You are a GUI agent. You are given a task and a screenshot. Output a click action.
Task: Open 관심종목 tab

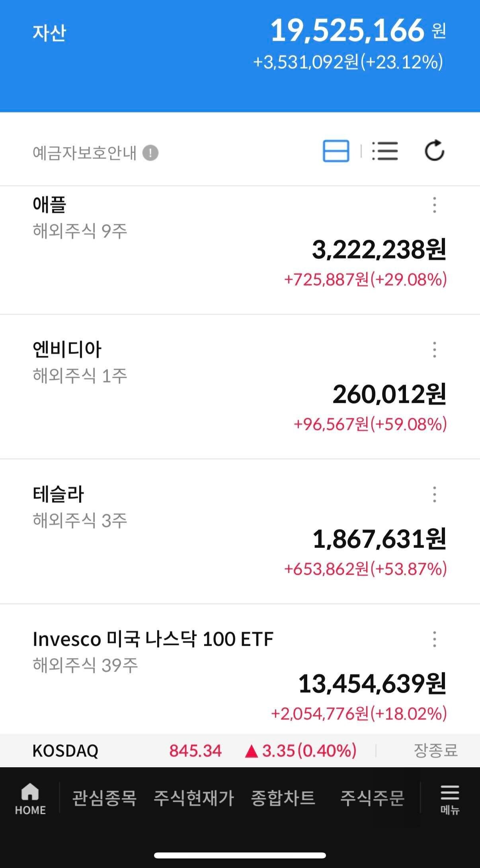[x=104, y=798]
